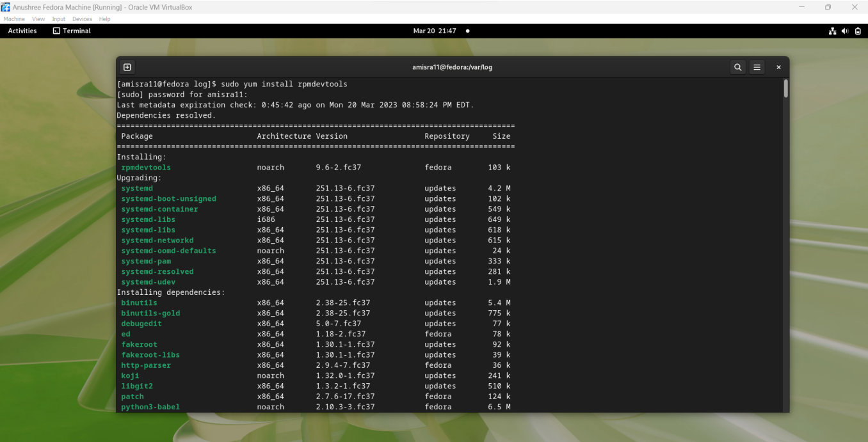The height and width of the screenshot is (442, 868).
Task: Open the Machine menu
Action: pos(14,19)
